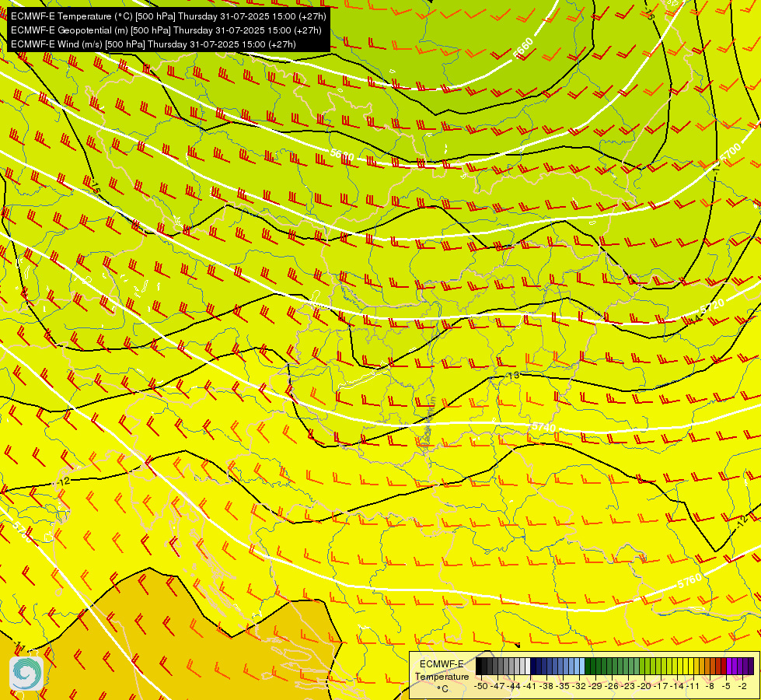Viewport: 761px width, 700px height.
Task: Click the -32 value on the temperature legend
Action: 578,687
